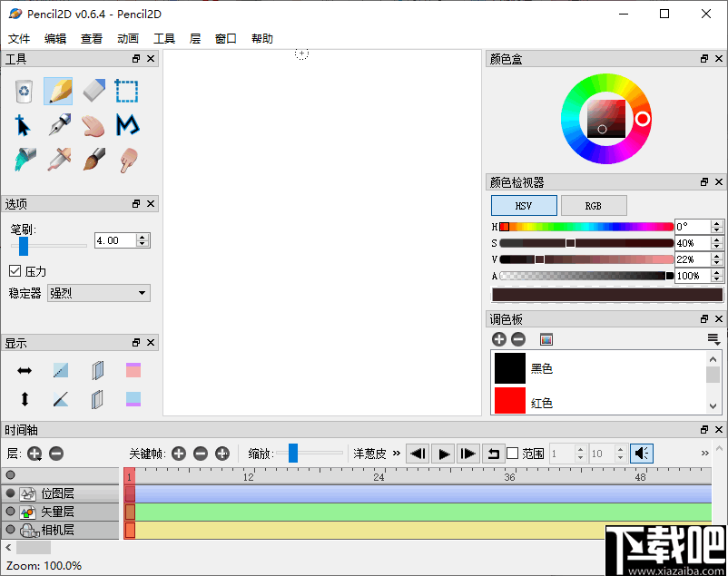Select the Pencil tool
Viewport: 728px width, 576px height.
point(57,91)
